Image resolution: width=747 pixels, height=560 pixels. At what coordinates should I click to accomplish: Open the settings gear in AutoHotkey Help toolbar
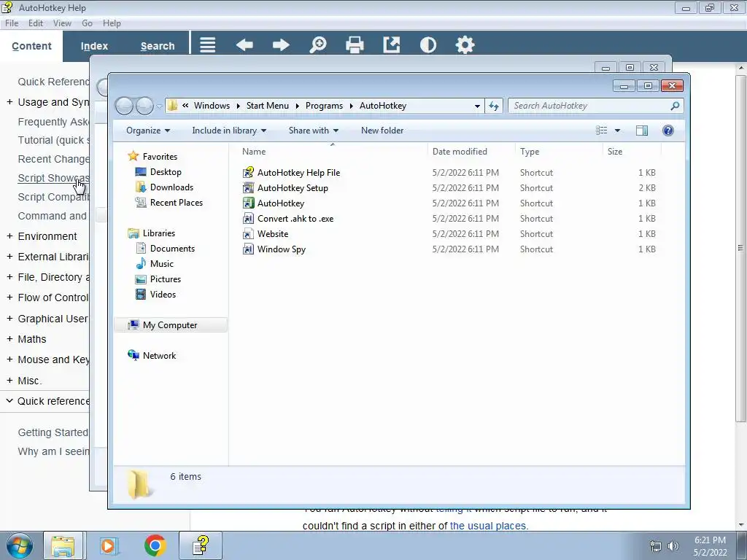465,45
